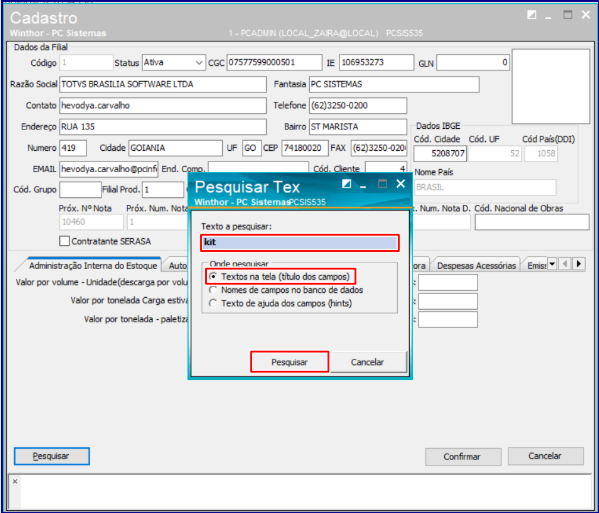Select Nomes de campos no banco de dados
Image resolution: width=599 pixels, height=513 pixels.
point(213,290)
